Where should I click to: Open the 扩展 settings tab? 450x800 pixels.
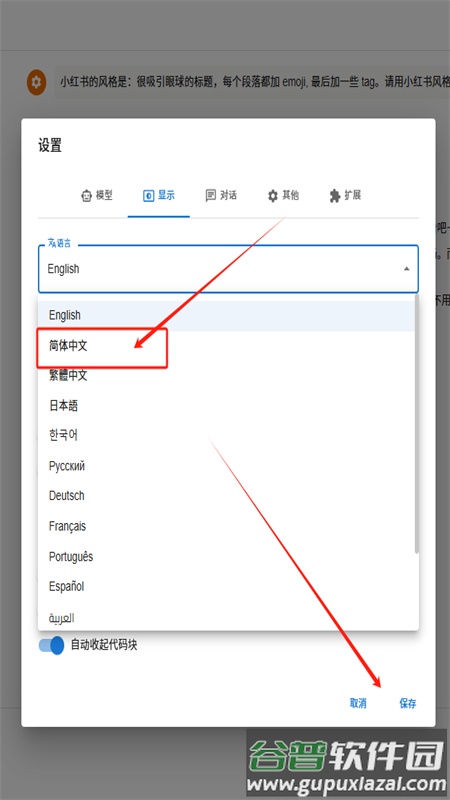[345, 196]
